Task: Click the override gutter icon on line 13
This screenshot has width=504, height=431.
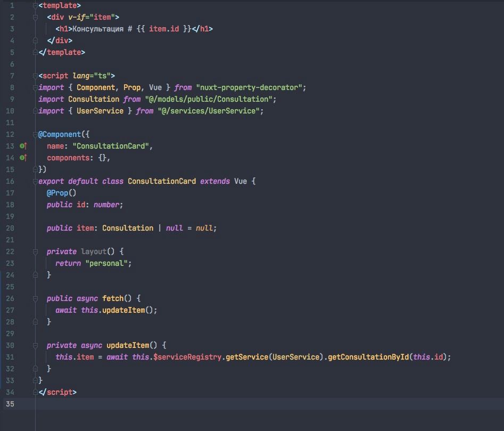Action: point(23,146)
